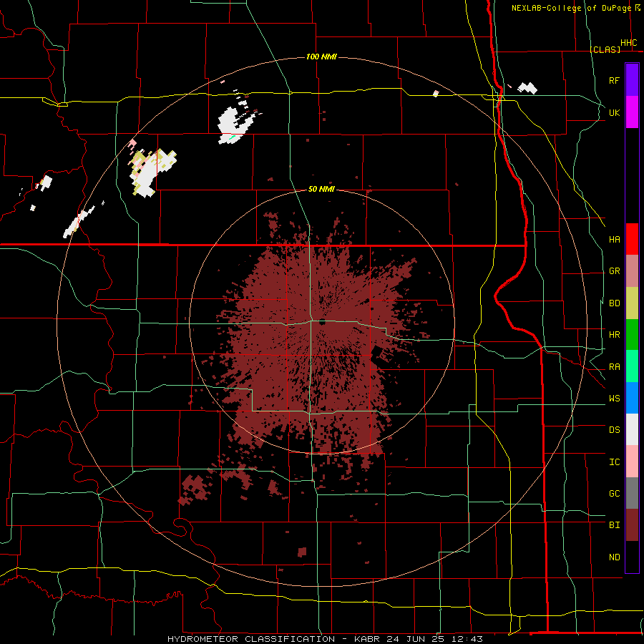Screen dimensions: 644x644
Task: Click the 12:43 timestamp
Action: pyautogui.click(x=469, y=639)
